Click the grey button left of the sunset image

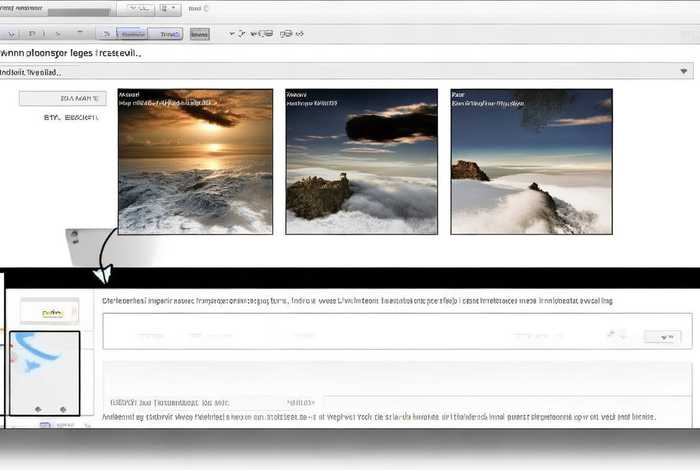pyautogui.click(x=63, y=98)
